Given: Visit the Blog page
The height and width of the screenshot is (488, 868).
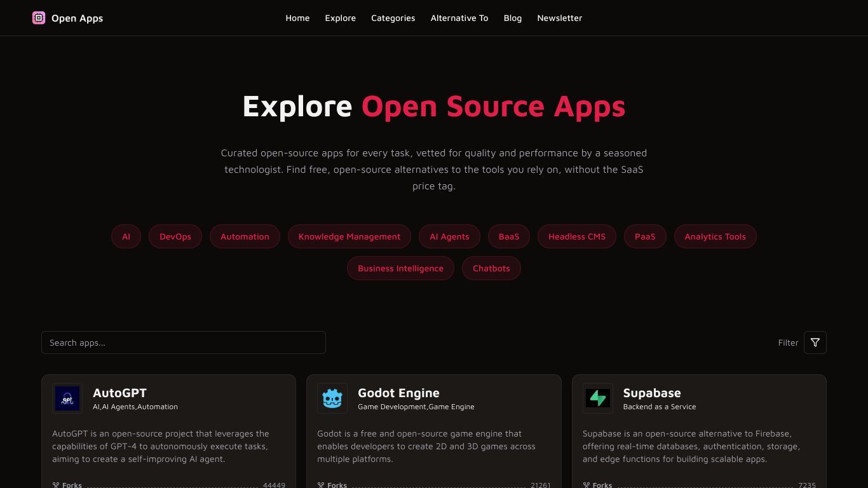Looking at the screenshot, I should tap(513, 18).
